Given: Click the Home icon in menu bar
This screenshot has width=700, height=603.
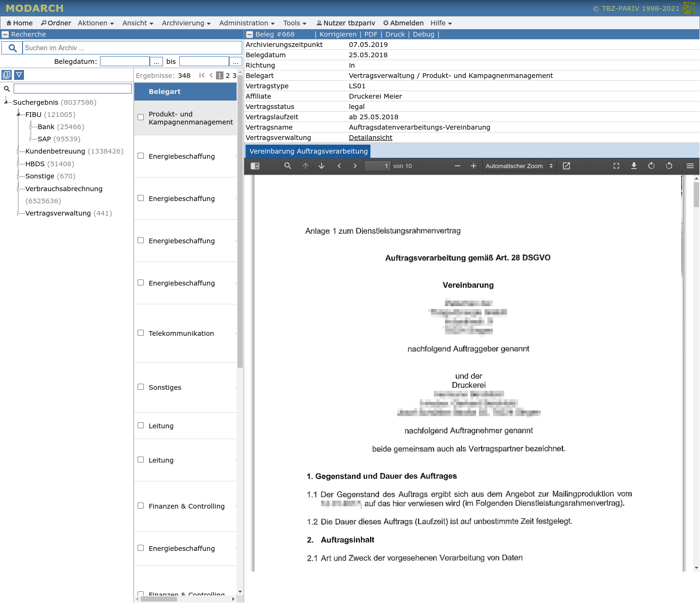Looking at the screenshot, I should pos(9,23).
